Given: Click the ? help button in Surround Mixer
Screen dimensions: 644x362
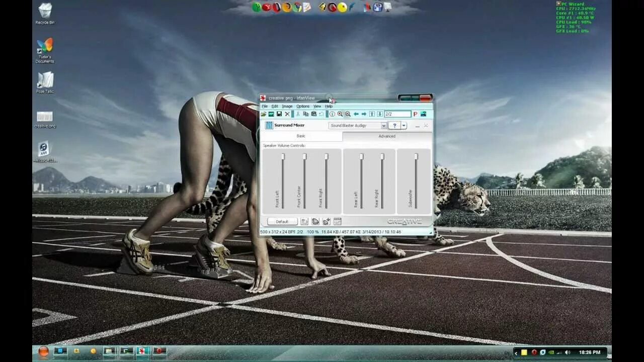Looking at the screenshot, I should (x=395, y=125).
